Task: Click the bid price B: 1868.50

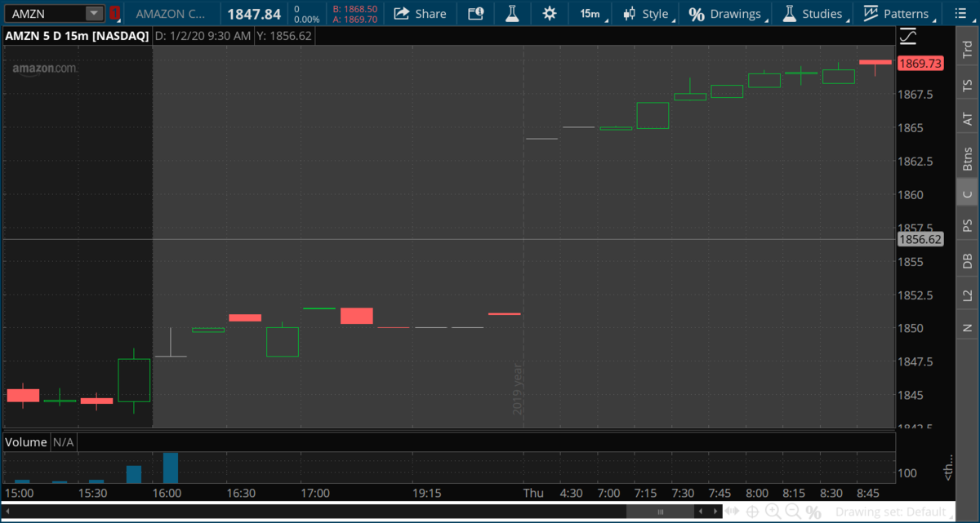Action: pyautogui.click(x=355, y=9)
